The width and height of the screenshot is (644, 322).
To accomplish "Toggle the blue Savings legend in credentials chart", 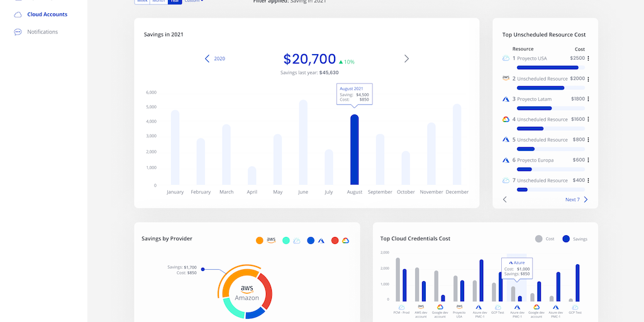I will click(x=566, y=239).
